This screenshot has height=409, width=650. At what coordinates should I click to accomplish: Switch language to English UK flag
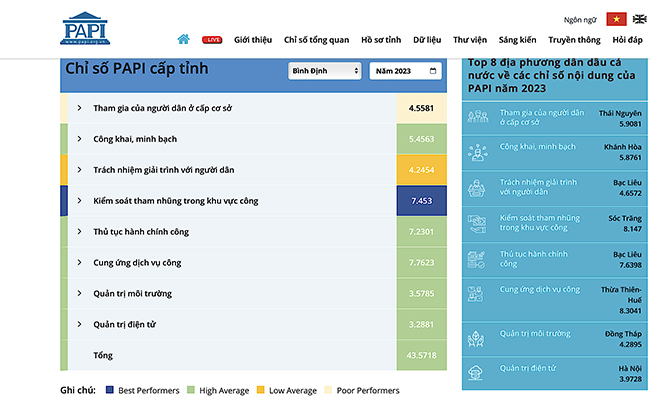click(x=639, y=19)
